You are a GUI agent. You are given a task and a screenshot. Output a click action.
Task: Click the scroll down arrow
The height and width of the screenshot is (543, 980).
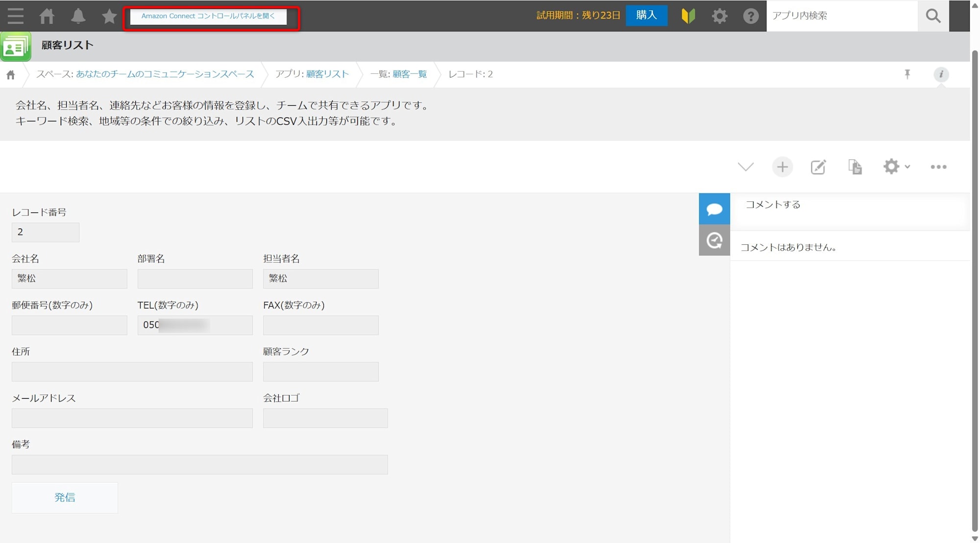(x=975, y=538)
